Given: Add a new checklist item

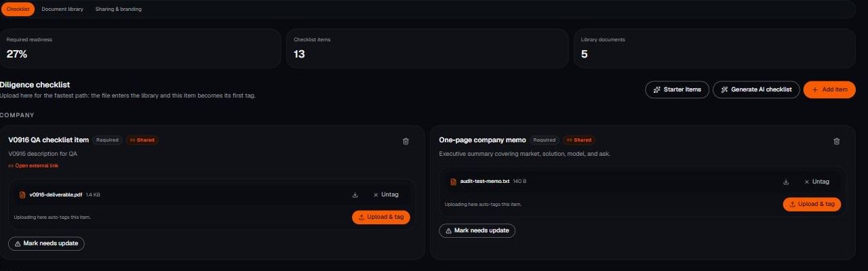Looking at the screenshot, I should (x=829, y=89).
